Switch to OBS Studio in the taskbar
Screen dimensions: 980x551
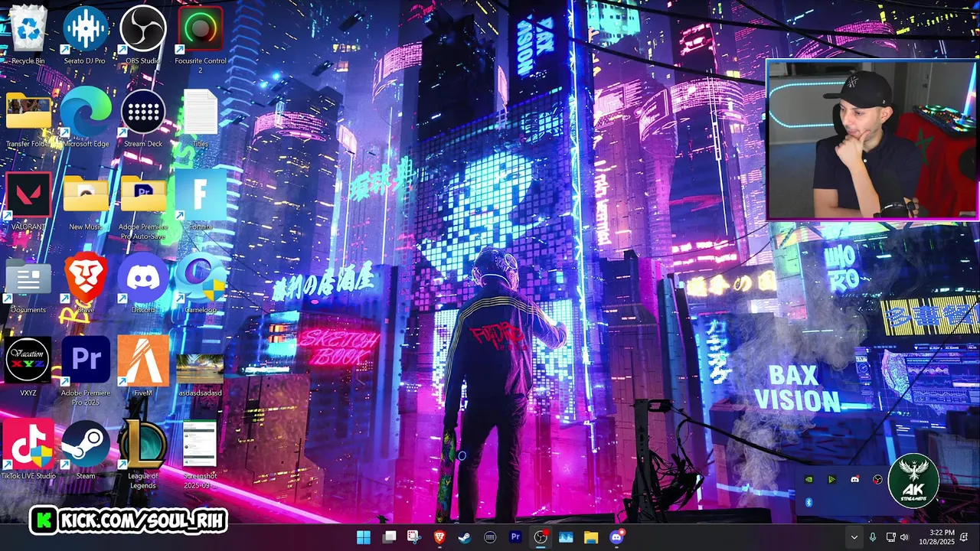point(541,537)
